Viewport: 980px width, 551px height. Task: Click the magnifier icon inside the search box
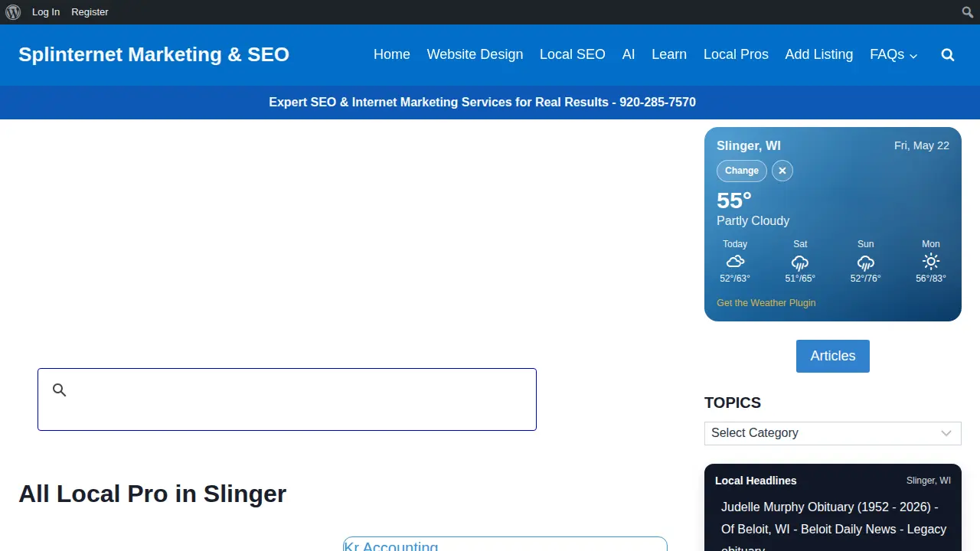[60, 390]
